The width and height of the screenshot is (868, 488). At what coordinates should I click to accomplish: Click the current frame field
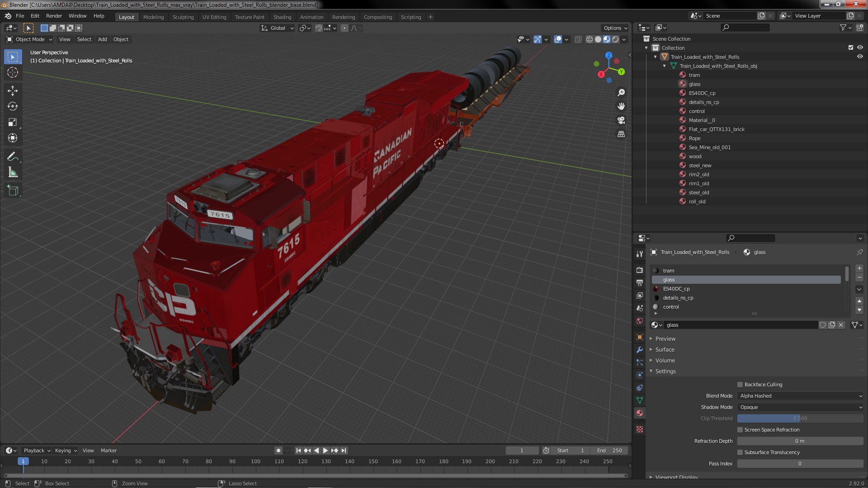point(522,450)
